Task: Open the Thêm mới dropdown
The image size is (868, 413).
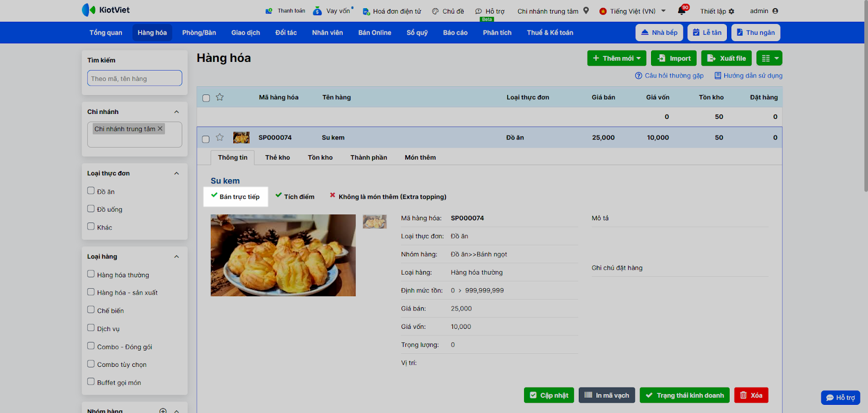Action: 617,58
